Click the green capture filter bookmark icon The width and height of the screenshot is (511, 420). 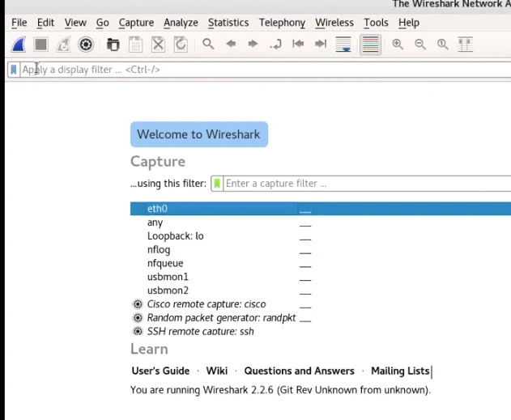point(217,184)
